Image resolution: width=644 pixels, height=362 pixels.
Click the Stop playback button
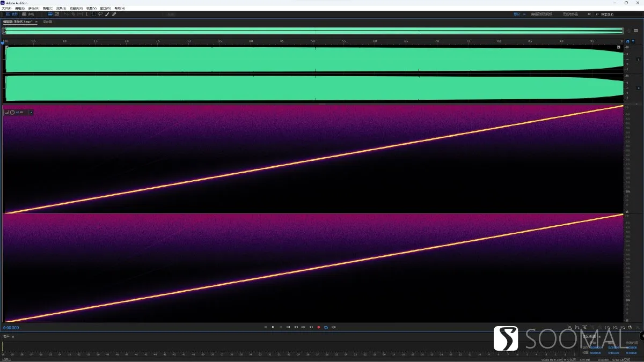pyautogui.click(x=265, y=327)
